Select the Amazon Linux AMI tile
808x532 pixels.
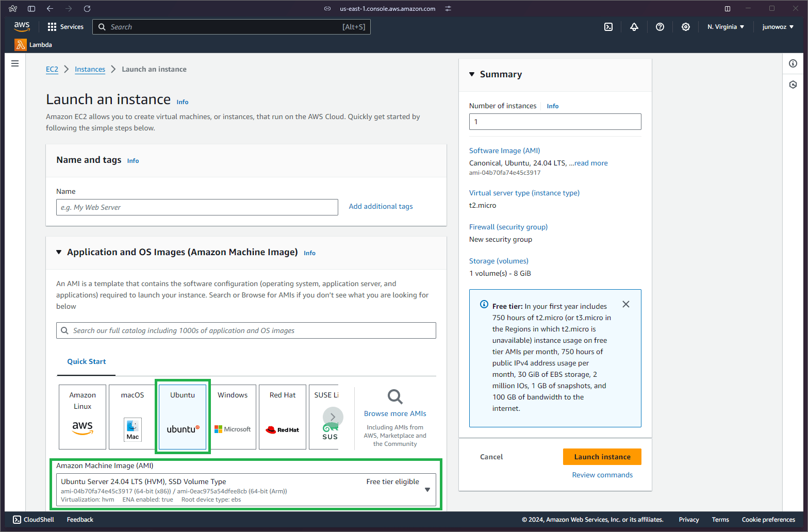click(x=82, y=417)
